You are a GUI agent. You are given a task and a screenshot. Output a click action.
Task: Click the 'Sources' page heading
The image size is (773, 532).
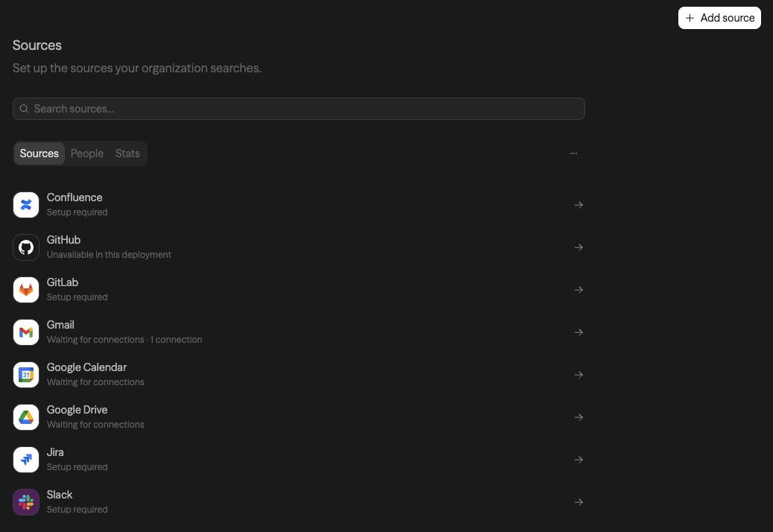tap(37, 45)
